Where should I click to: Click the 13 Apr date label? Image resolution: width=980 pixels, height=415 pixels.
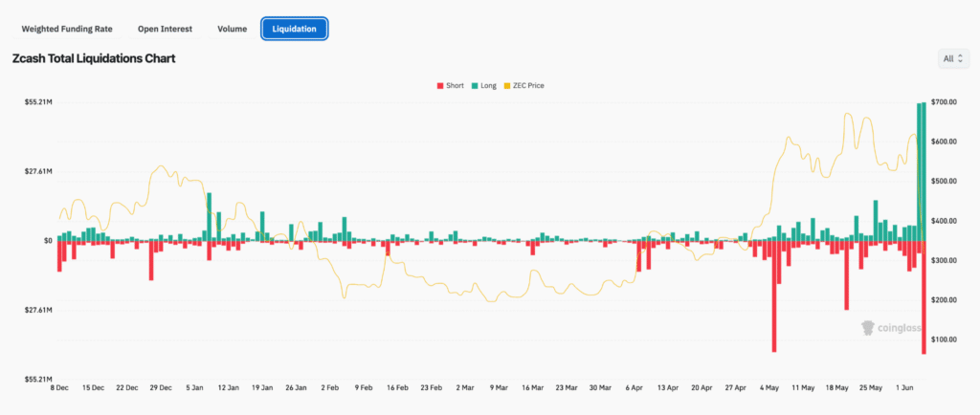(667, 387)
